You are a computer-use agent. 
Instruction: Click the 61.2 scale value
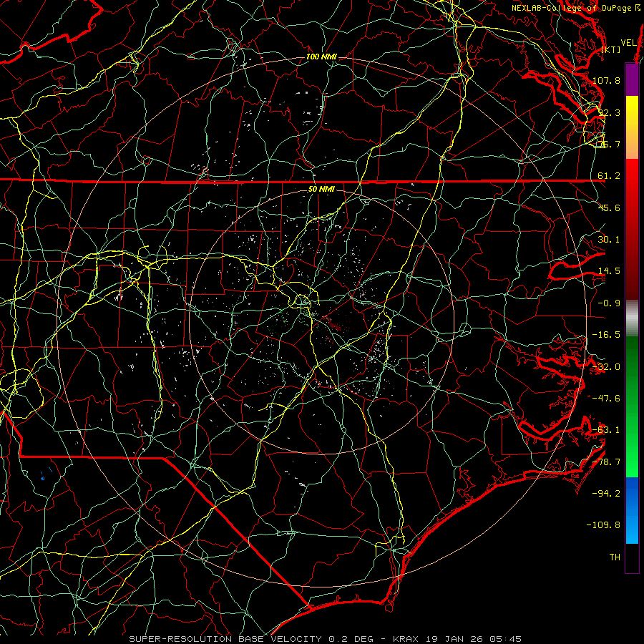(609, 176)
